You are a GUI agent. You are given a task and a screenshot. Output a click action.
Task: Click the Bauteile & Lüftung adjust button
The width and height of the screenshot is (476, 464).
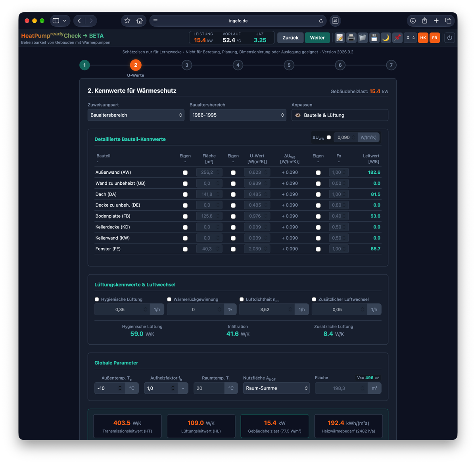coord(340,115)
